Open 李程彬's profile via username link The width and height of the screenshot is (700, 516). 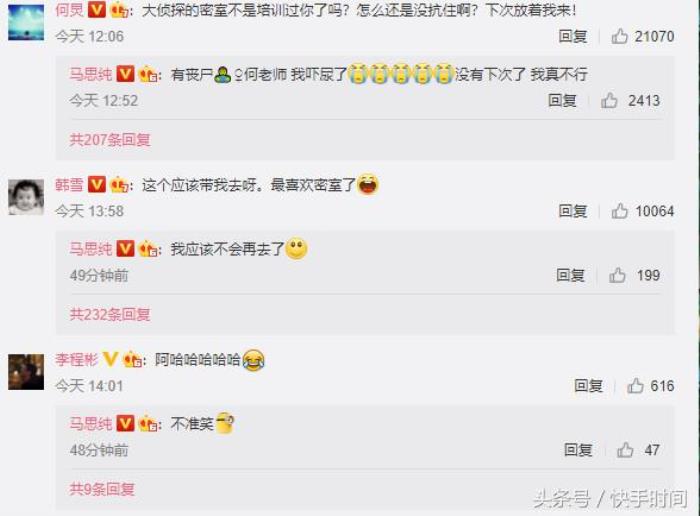pos(76,359)
